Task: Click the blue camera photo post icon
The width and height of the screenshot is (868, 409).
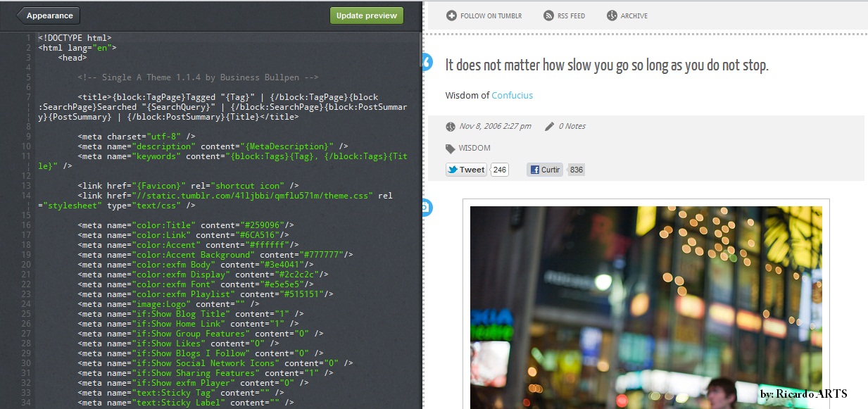Action: tap(428, 208)
